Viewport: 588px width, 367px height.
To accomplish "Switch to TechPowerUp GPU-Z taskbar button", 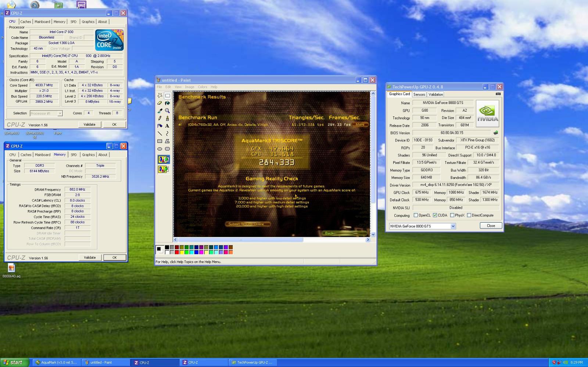I will click(x=252, y=363).
